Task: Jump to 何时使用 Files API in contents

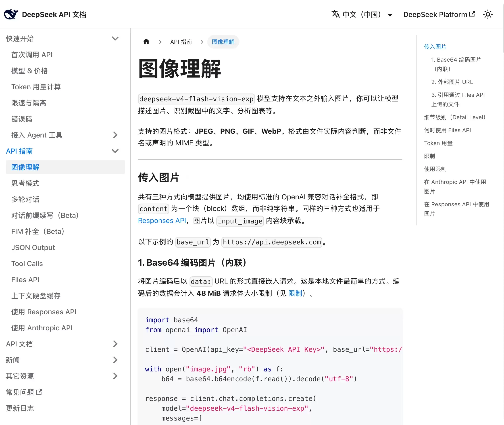Action: pyautogui.click(x=447, y=130)
